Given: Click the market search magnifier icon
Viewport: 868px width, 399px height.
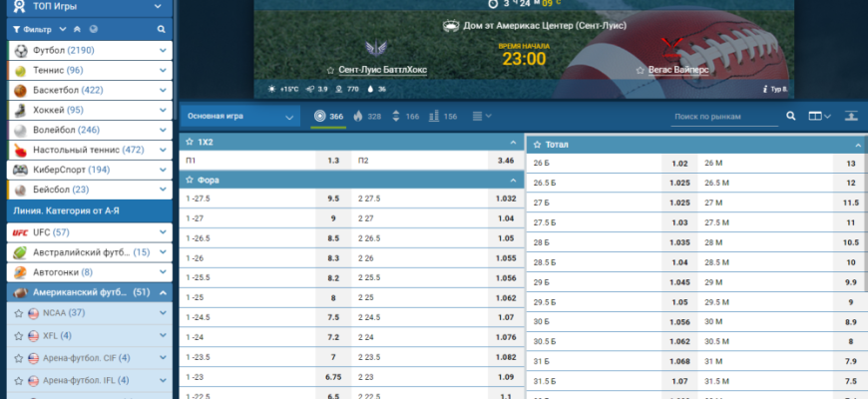Looking at the screenshot, I should click(791, 117).
